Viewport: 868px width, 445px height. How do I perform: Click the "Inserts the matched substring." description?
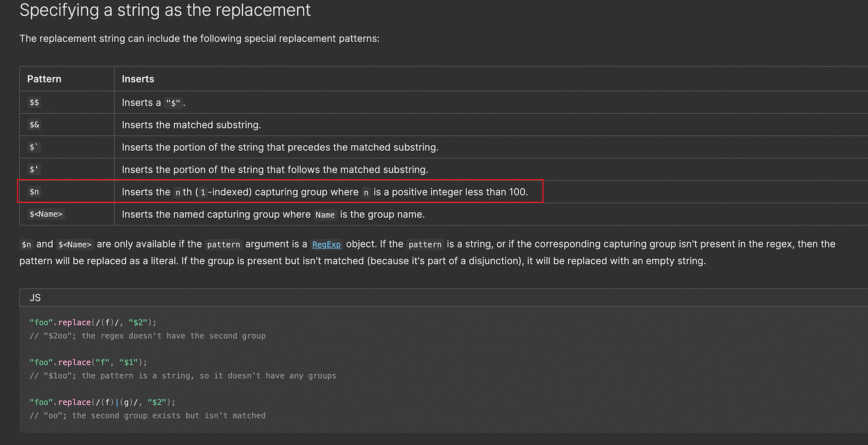(x=191, y=125)
